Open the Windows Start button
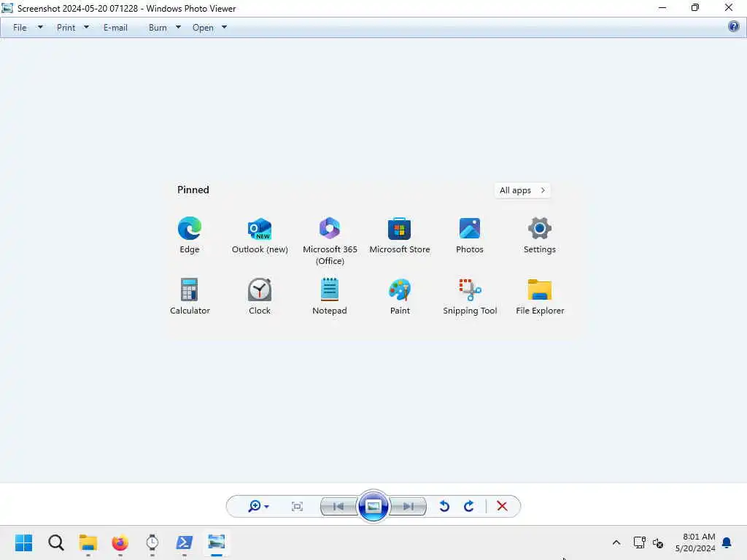747x560 pixels. coord(24,542)
